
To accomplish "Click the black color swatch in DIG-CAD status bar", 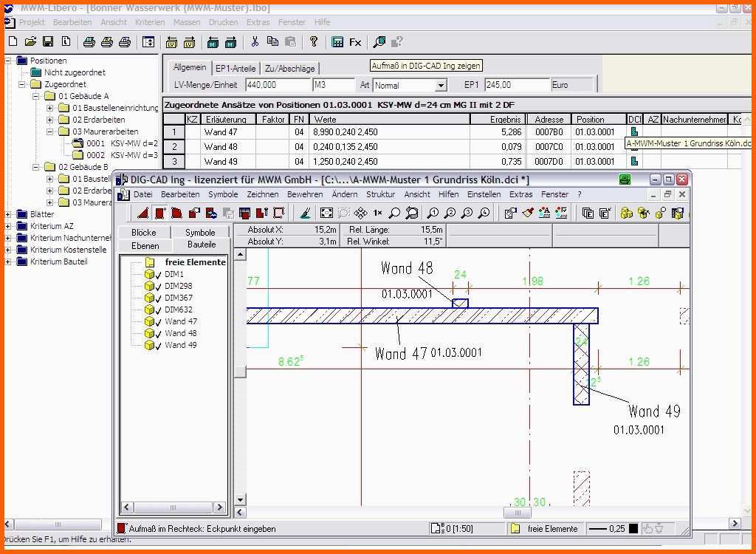I will point(633,529).
